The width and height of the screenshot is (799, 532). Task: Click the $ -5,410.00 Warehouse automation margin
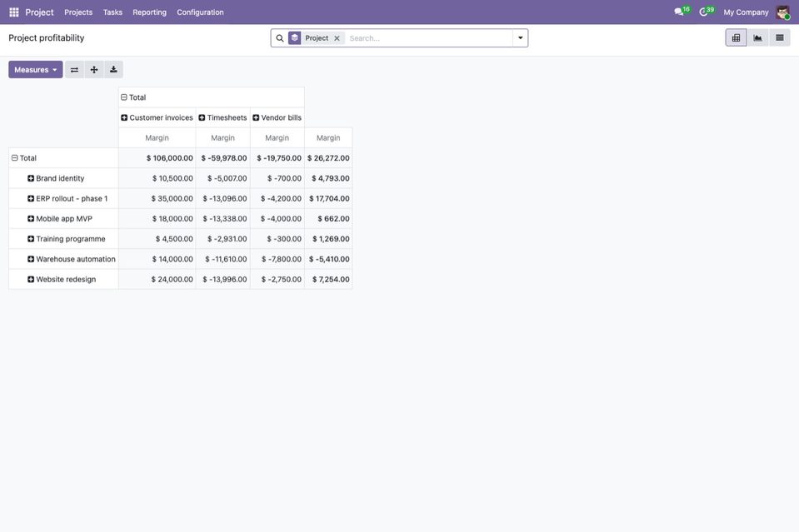[x=328, y=259]
